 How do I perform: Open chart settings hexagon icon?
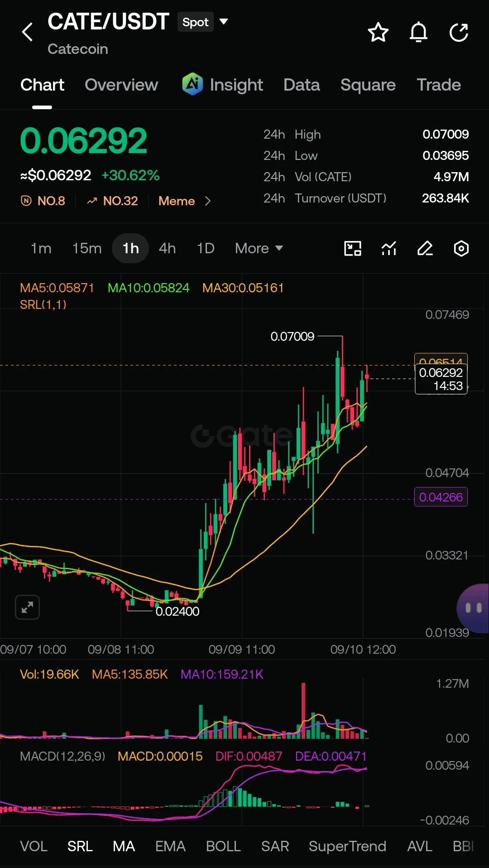pos(461,248)
